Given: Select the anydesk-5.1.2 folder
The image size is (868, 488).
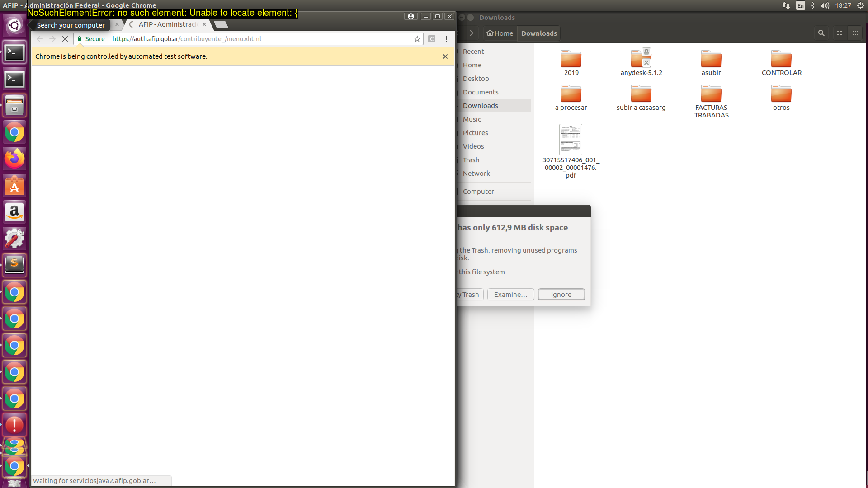Looking at the screenshot, I should [x=641, y=63].
